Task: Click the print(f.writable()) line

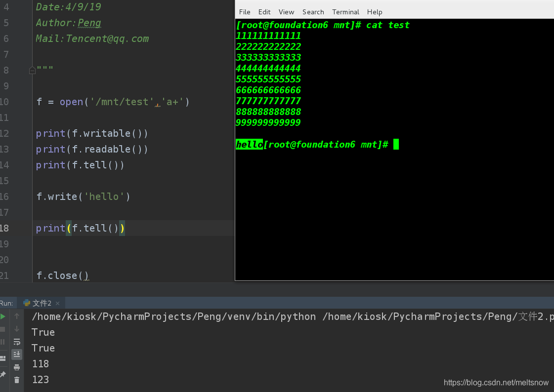Action: pyautogui.click(x=92, y=133)
